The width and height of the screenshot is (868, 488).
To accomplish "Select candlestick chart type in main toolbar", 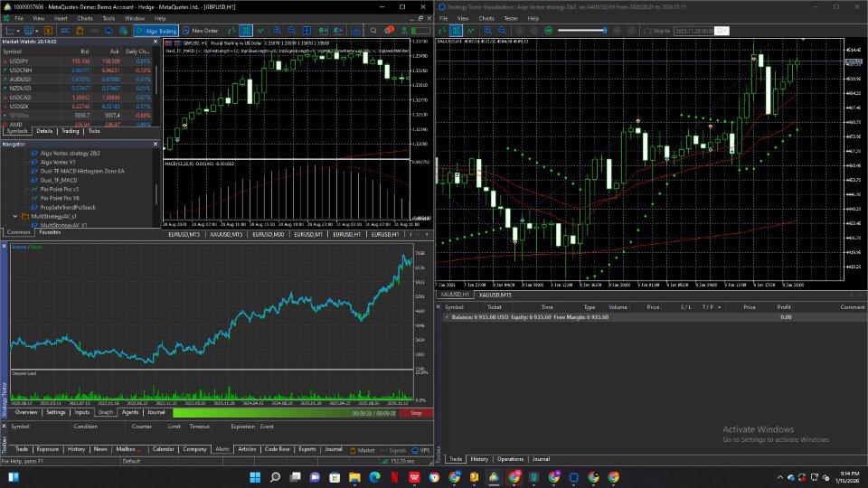I will [x=246, y=31].
